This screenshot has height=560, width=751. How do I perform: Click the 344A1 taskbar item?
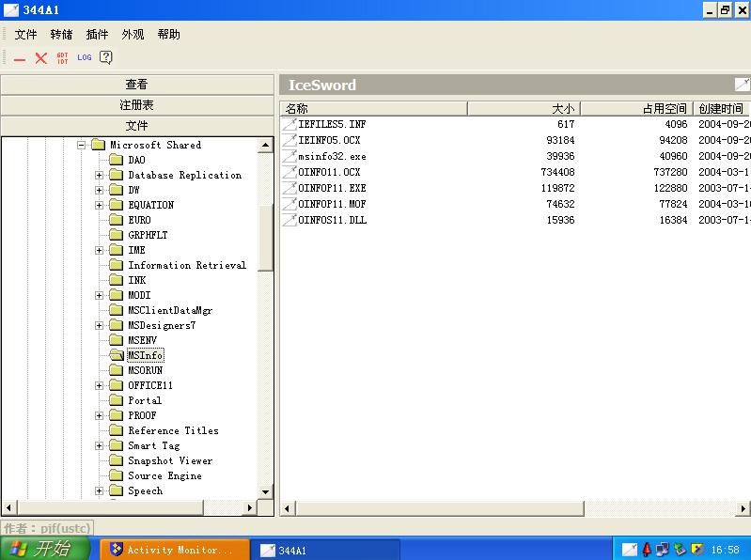(x=326, y=550)
